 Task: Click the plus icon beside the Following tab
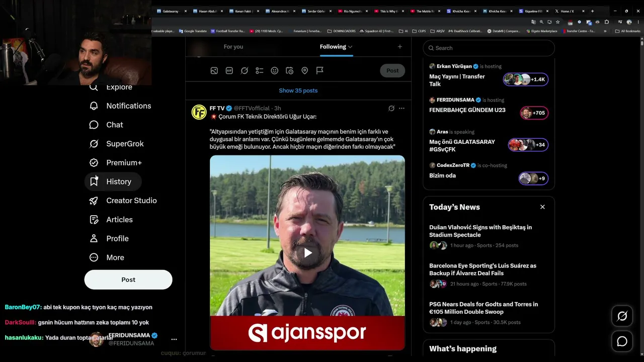(x=400, y=47)
